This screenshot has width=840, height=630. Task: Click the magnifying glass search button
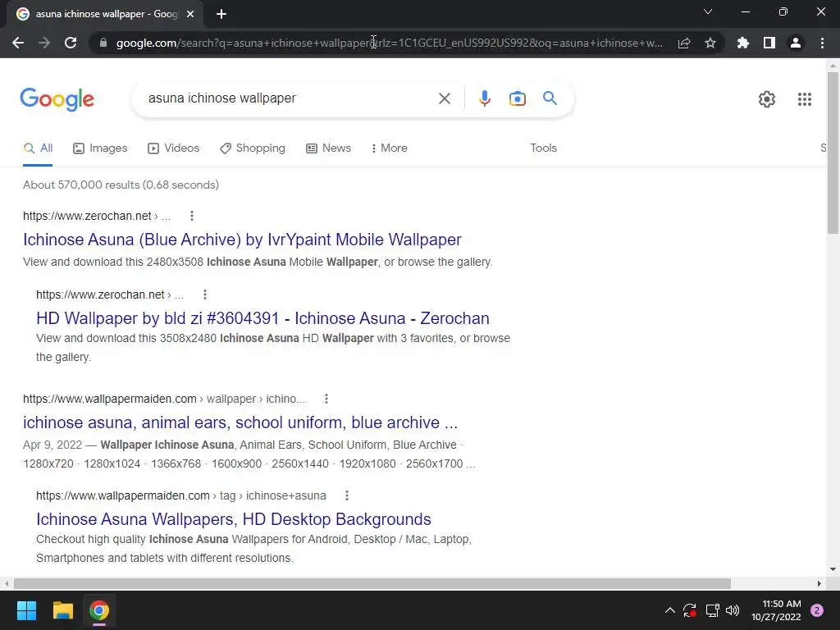pos(550,98)
